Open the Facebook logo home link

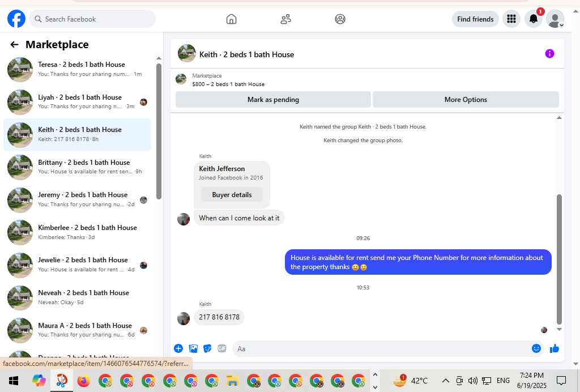pyautogui.click(x=16, y=19)
